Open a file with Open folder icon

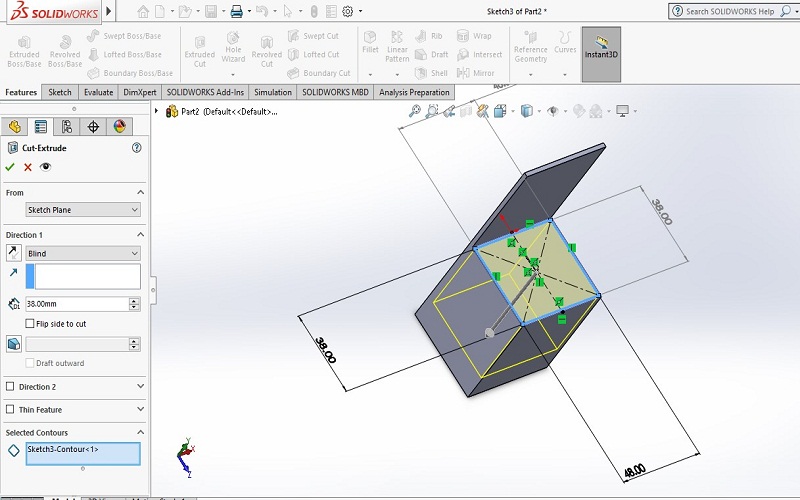[185, 11]
